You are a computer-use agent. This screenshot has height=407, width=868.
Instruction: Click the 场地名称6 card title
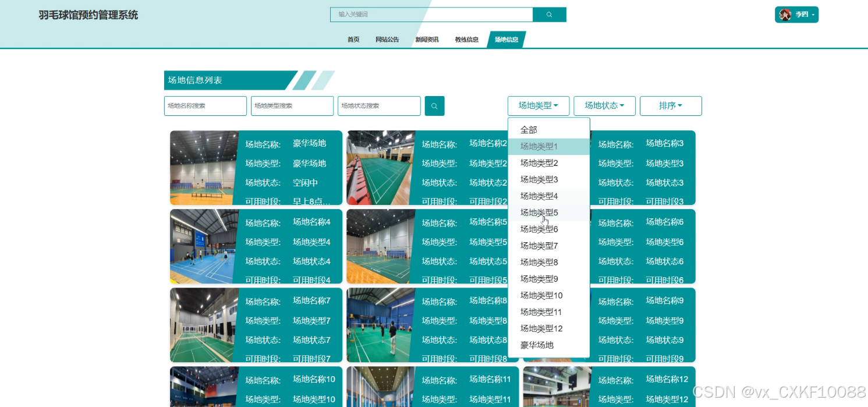[x=665, y=222]
